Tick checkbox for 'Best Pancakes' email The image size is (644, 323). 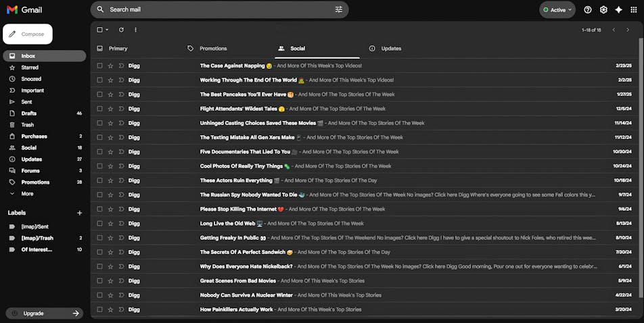[100, 95]
